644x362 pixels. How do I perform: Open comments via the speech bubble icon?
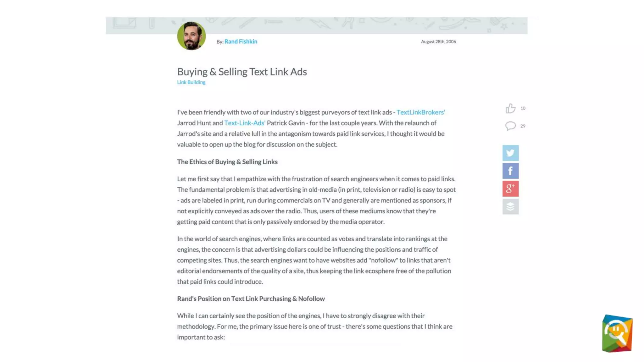(510, 126)
